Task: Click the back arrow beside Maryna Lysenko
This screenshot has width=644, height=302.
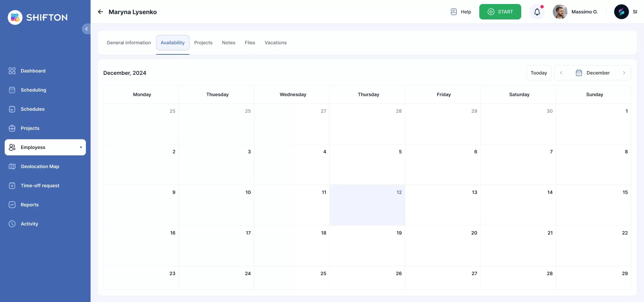Action: (x=100, y=12)
